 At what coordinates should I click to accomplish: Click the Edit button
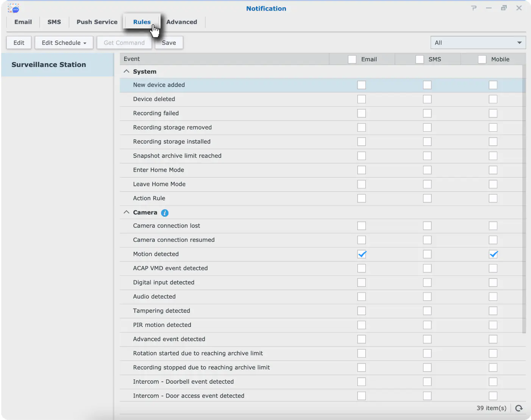click(x=19, y=43)
